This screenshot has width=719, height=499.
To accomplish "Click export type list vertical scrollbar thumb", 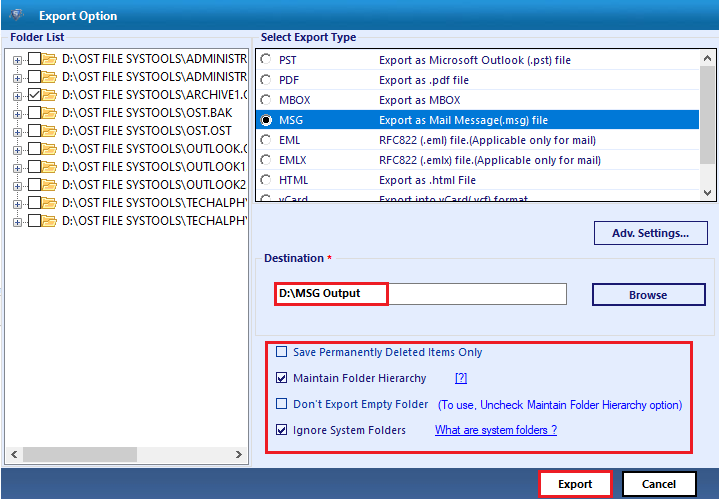I will point(707,115).
